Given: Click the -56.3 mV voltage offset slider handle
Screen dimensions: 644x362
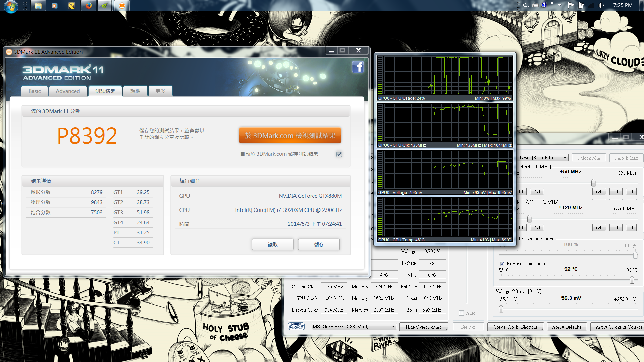Looking at the screenshot, I should [x=501, y=309].
